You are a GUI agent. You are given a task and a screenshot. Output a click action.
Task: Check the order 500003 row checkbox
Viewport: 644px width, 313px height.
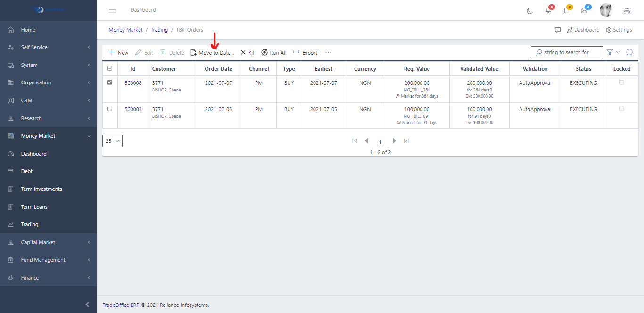[110, 109]
